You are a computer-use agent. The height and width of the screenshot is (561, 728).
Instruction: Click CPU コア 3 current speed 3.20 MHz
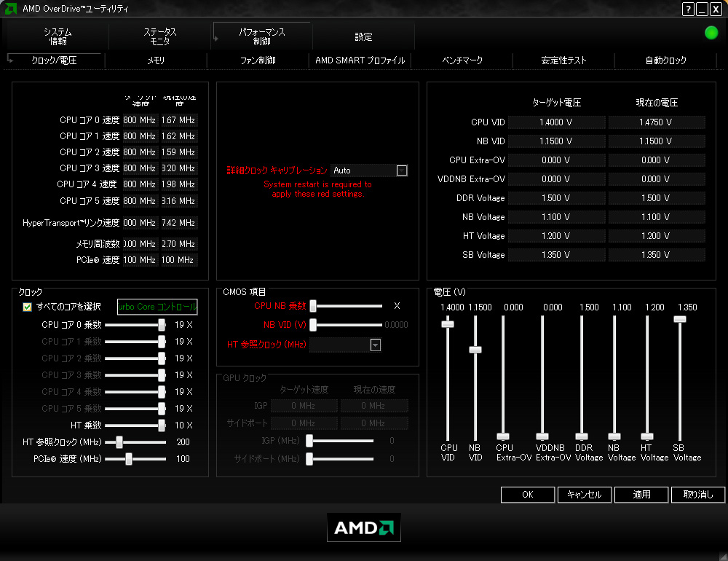179,168
